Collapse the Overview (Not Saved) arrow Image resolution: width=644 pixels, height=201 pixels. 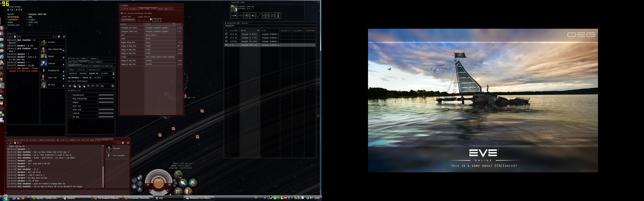coord(226,23)
